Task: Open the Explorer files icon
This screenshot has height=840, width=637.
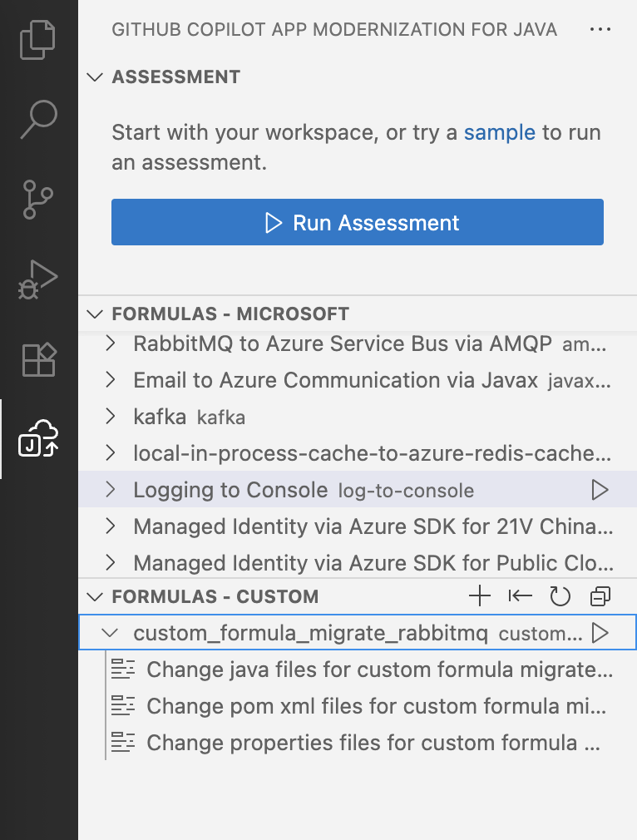Action: click(x=37, y=40)
